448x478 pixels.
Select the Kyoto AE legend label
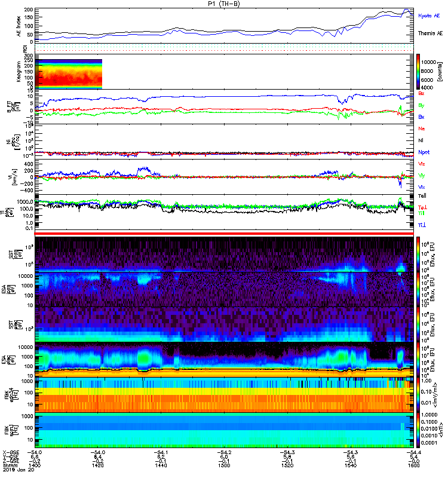coord(429,16)
